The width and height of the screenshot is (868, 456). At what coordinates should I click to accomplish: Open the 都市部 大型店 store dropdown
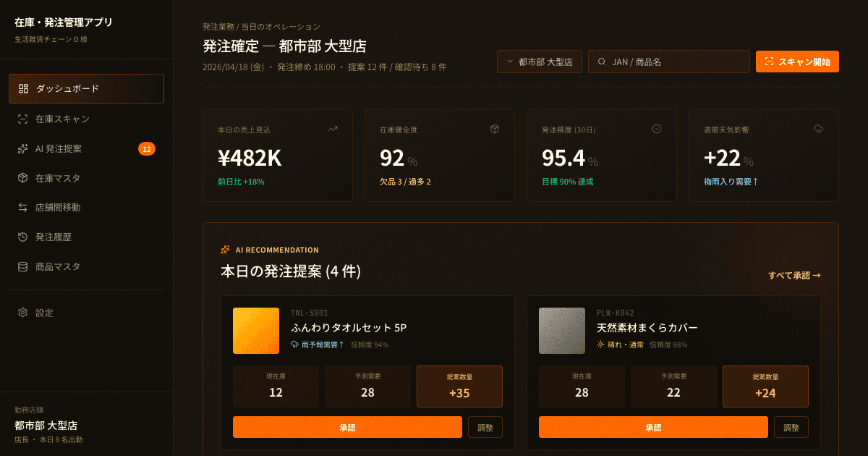click(x=540, y=62)
